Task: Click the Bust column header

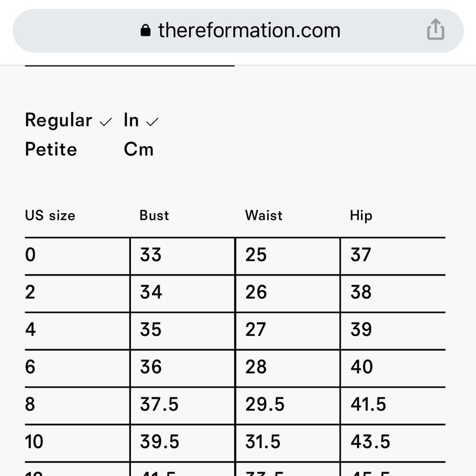Action: [154, 216]
